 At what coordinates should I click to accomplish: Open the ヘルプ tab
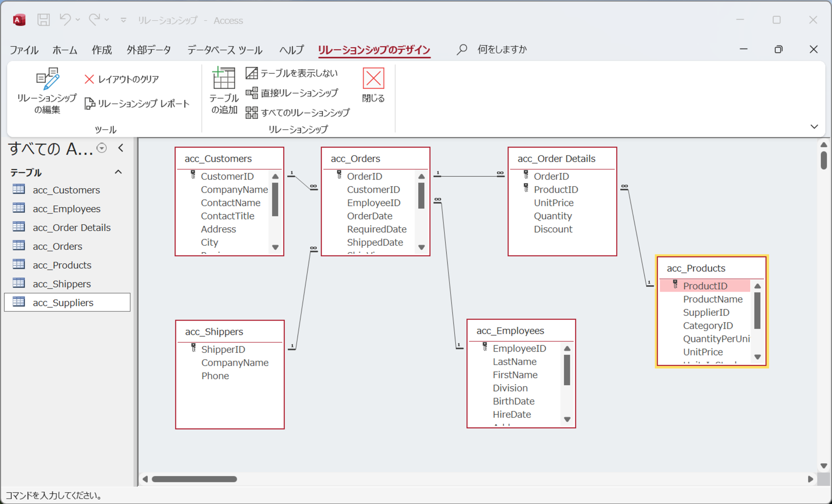tap(292, 50)
